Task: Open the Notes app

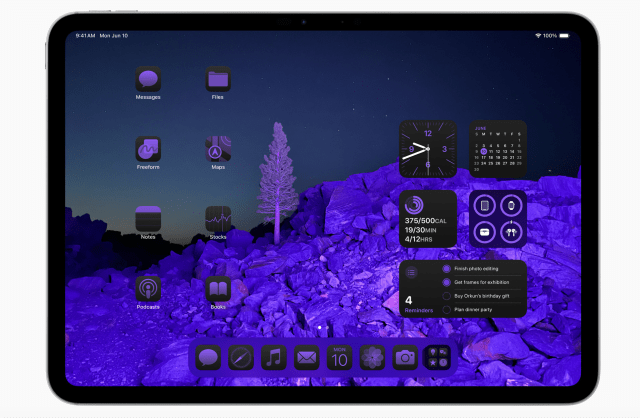Action: point(148,219)
